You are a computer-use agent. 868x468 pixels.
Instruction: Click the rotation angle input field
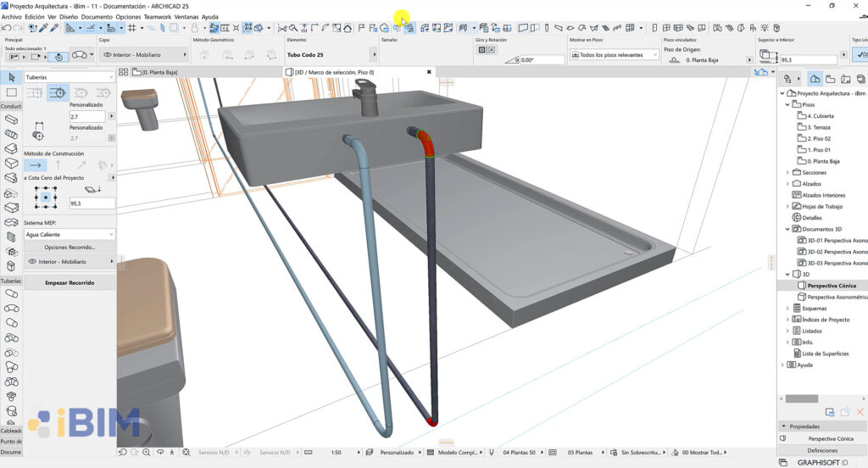pos(542,60)
